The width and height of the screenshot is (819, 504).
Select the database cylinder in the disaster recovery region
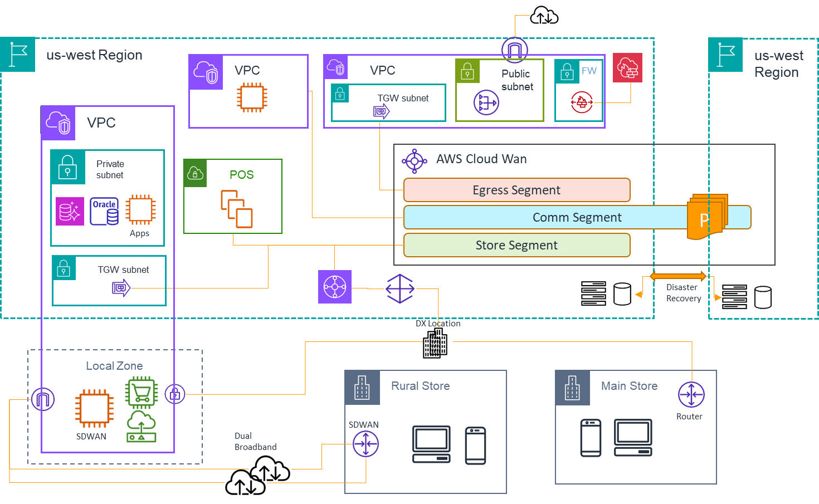(763, 297)
